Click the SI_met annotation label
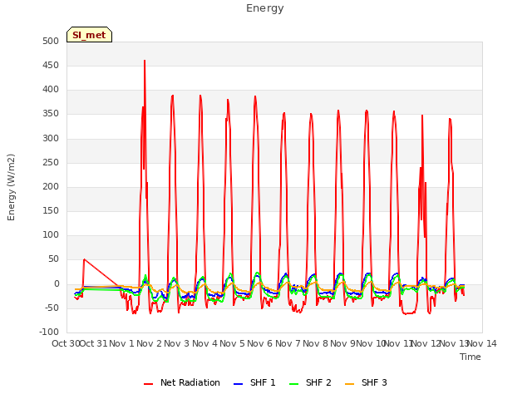This screenshot has height=399, width=532. tap(89, 35)
